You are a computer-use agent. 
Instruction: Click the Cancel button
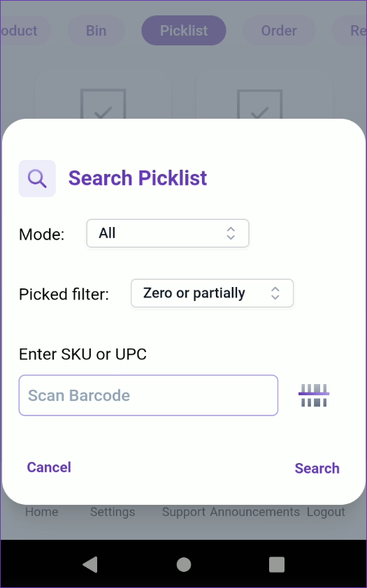[x=49, y=467]
